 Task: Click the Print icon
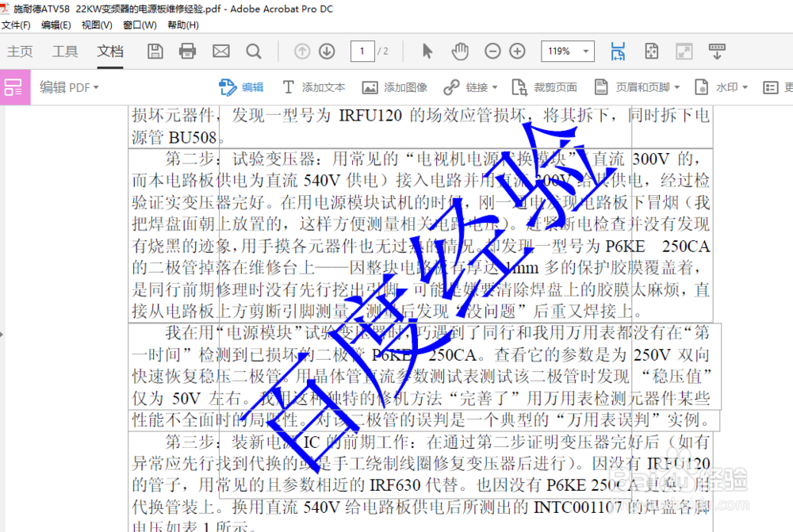[187, 51]
